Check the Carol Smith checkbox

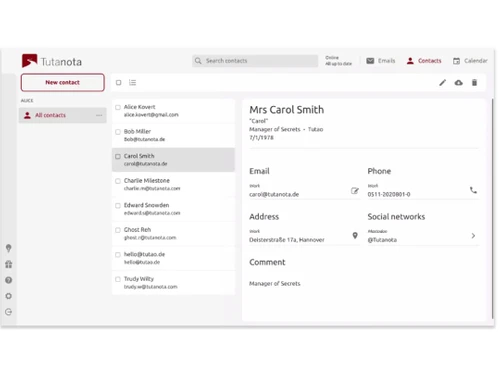point(118,156)
